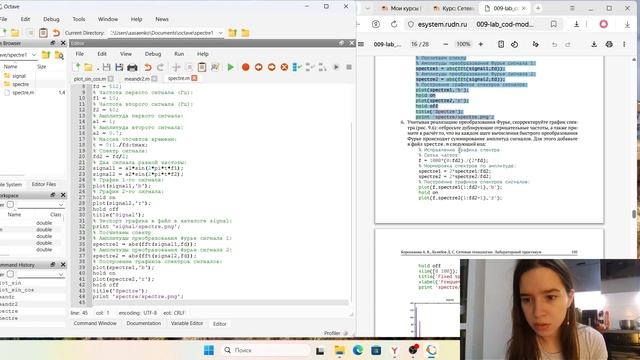Rotate the PDF page in browser viewer
The height and width of the screenshot is (360, 640).
514,44
